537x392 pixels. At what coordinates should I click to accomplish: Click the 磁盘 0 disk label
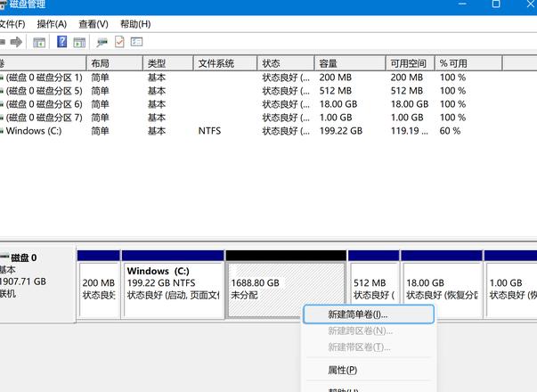[23, 257]
